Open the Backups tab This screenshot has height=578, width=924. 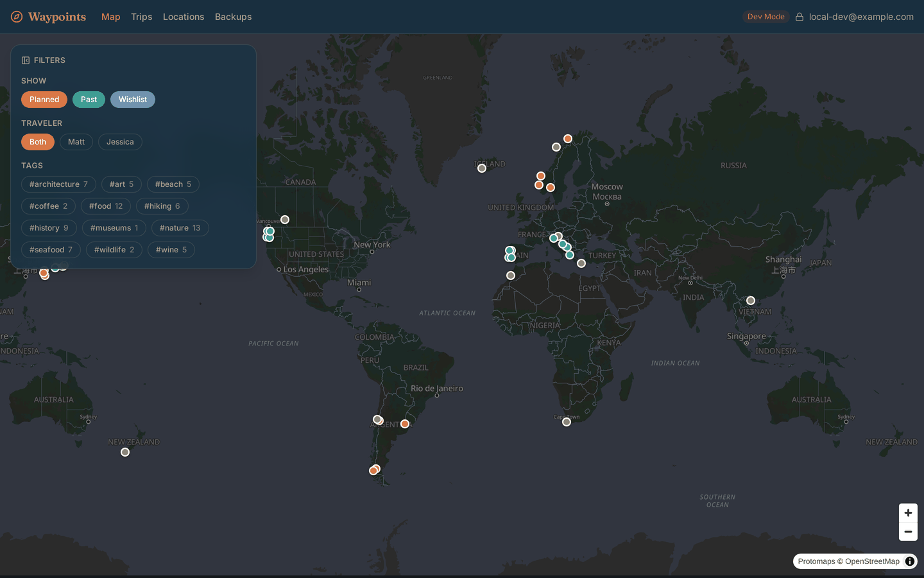coord(233,17)
